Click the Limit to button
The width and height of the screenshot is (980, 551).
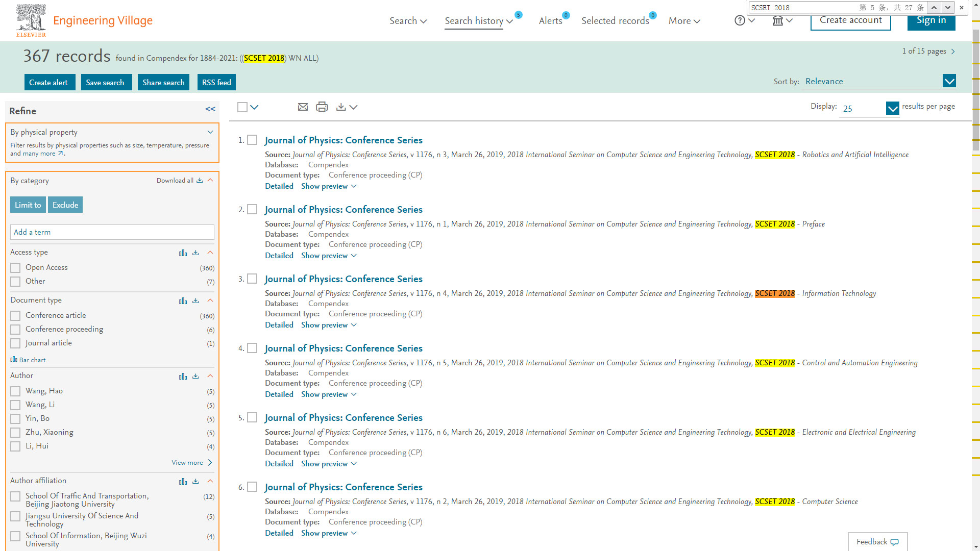click(x=28, y=205)
